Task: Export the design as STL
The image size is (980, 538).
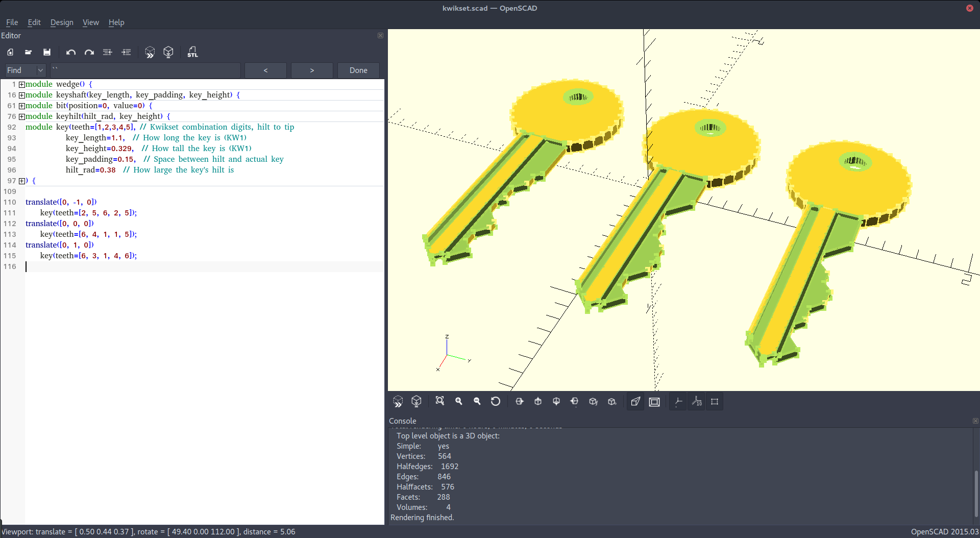Action: [192, 52]
